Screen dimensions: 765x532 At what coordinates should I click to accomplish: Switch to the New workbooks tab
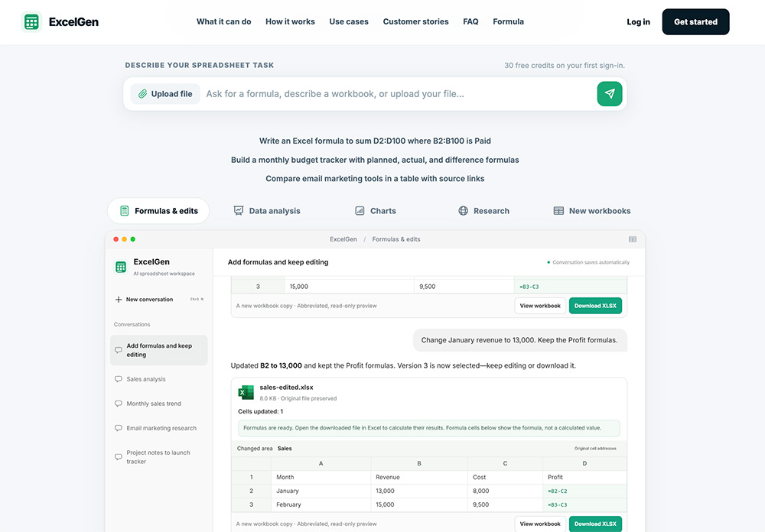click(592, 211)
